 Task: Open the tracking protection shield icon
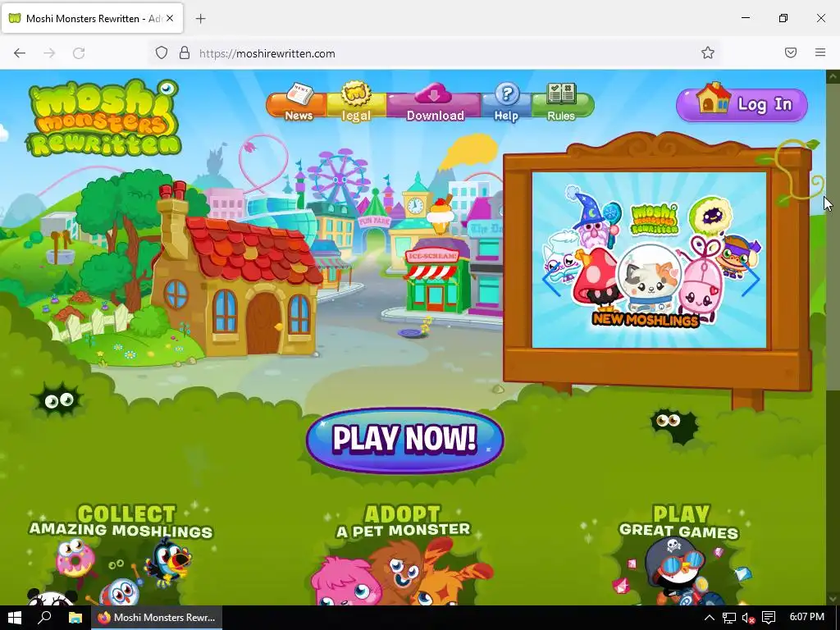(162, 53)
